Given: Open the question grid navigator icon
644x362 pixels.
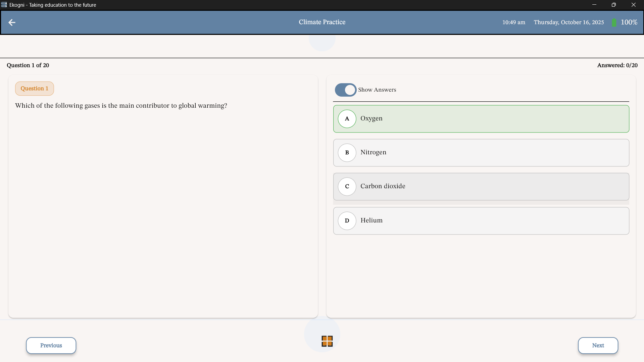Looking at the screenshot, I should click(x=327, y=341).
